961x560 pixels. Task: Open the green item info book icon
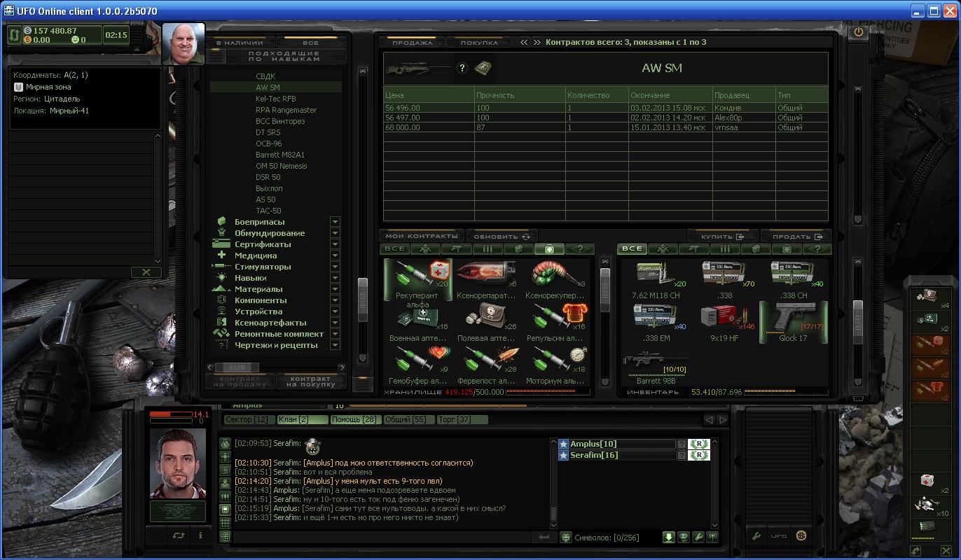pyautogui.click(x=483, y=68)
